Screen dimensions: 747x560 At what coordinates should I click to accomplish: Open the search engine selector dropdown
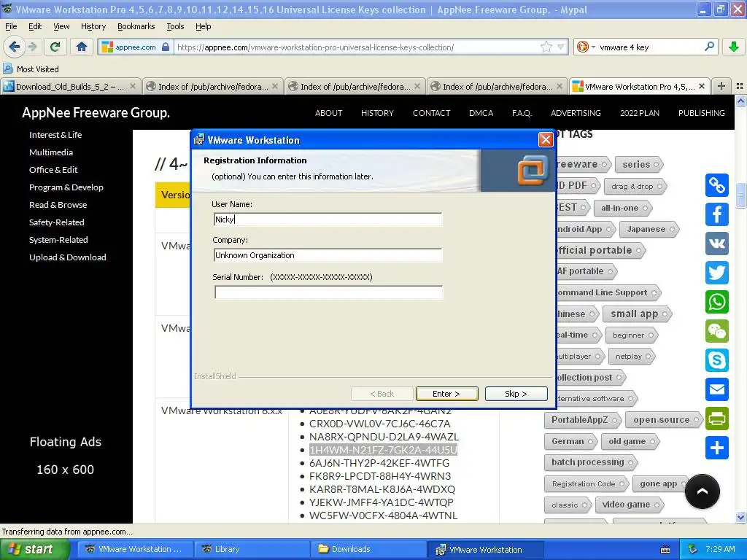click(x=586, y=47)
